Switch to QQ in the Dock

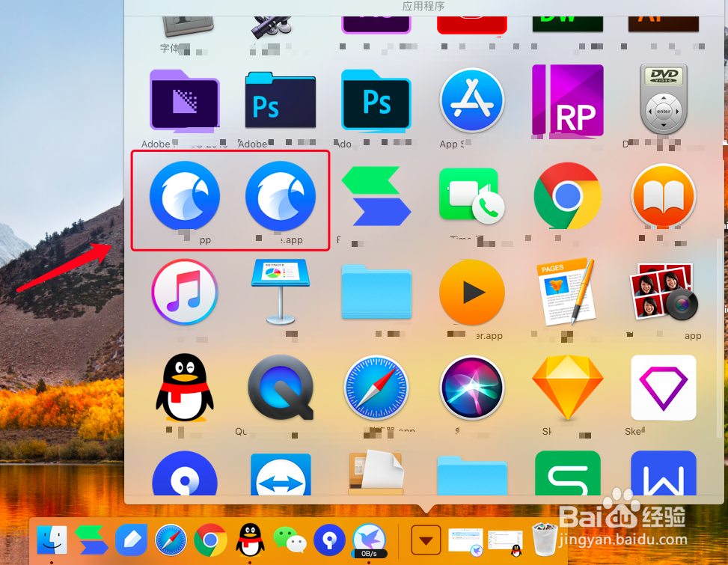click(x=250, y=540)
